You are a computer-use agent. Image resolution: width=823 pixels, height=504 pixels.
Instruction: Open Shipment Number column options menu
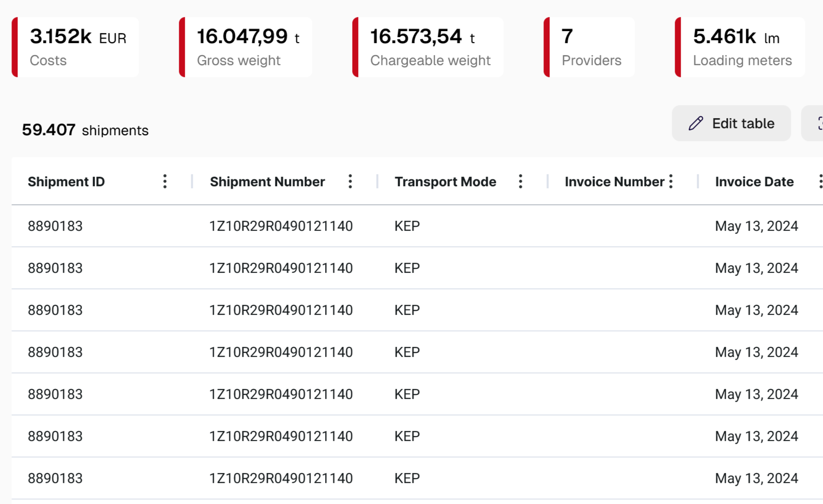350,182
